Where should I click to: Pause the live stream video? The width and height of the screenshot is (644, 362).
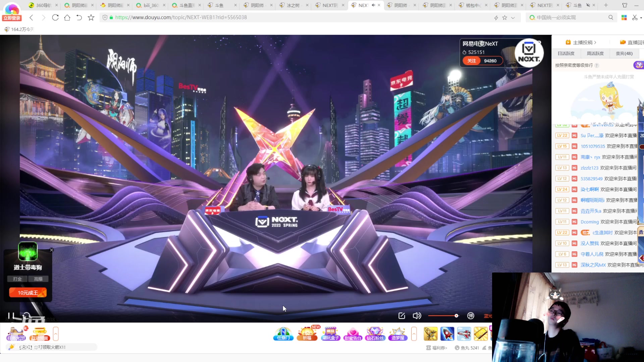11,316
